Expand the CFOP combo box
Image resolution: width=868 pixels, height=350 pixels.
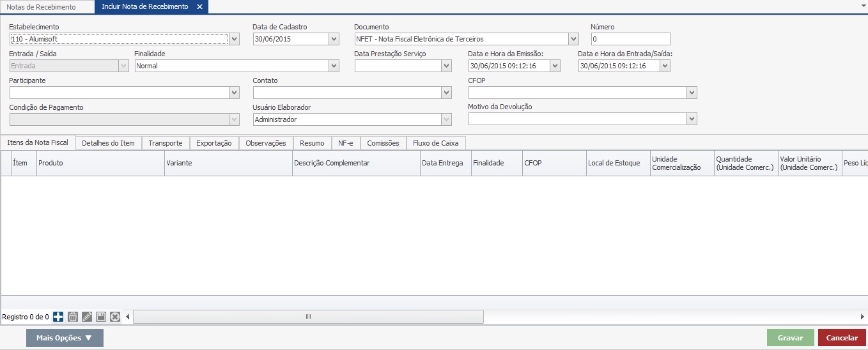tap(692, 93)
